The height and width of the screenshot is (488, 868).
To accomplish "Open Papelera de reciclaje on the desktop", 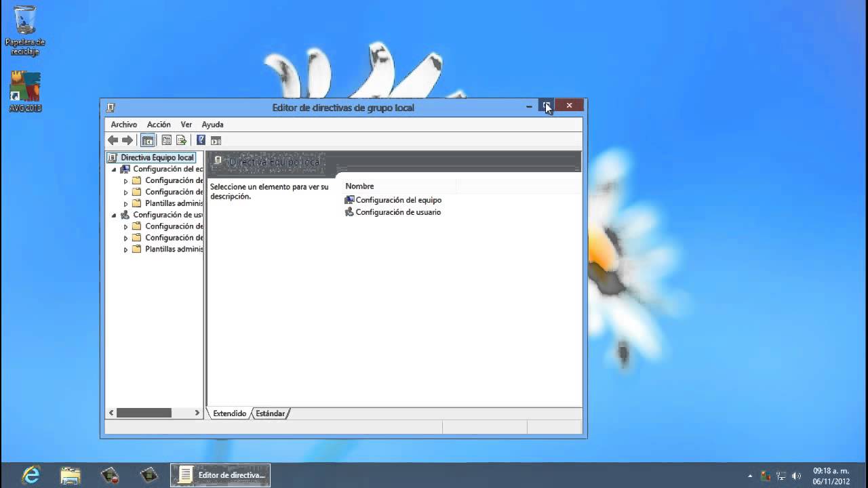I will point(25,30).
